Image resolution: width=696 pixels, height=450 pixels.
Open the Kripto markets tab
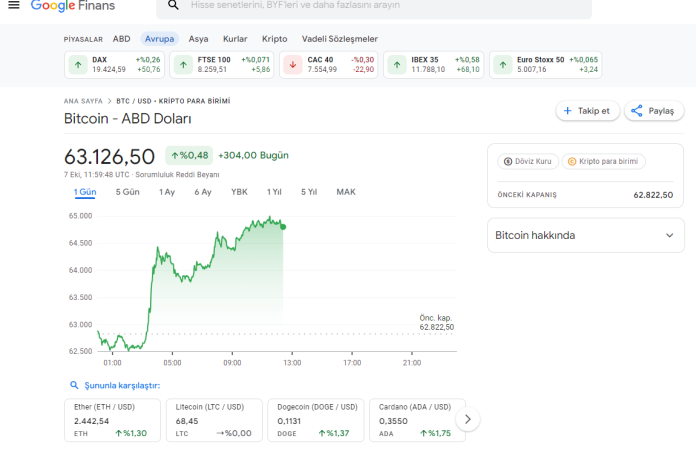274,39
